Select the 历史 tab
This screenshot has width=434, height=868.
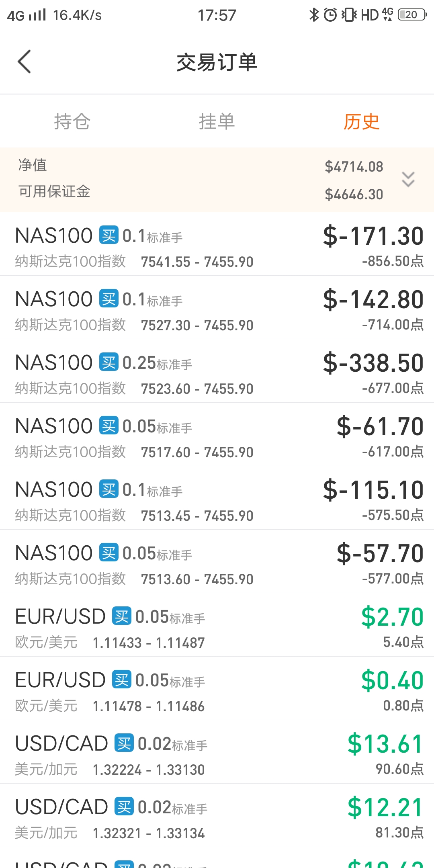coord(362,121)
